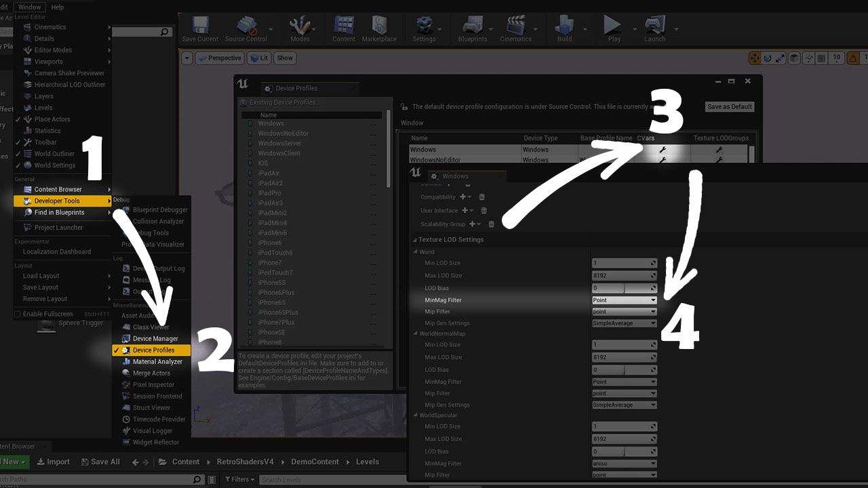Open World MinMag Filter dropdown
Image resolution: width=868 pixels, height=488 pixels.
624,300
